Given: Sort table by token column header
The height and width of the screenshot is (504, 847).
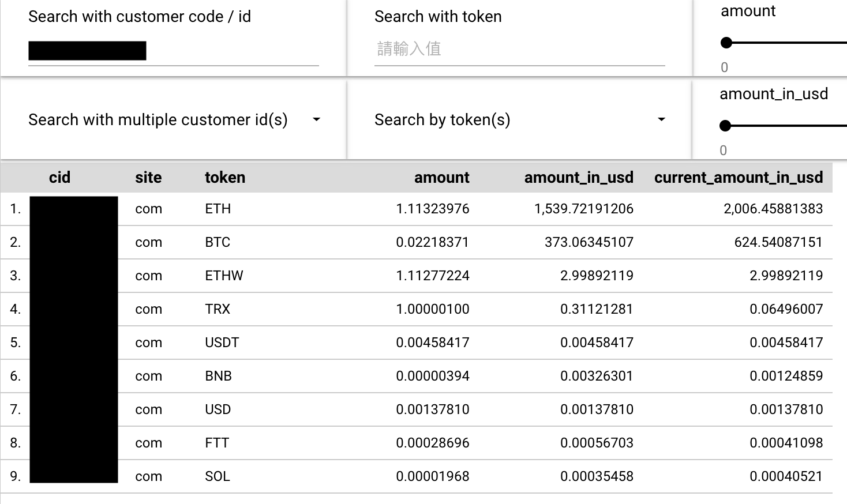Looking at the screenshot, I should point(225,178).
